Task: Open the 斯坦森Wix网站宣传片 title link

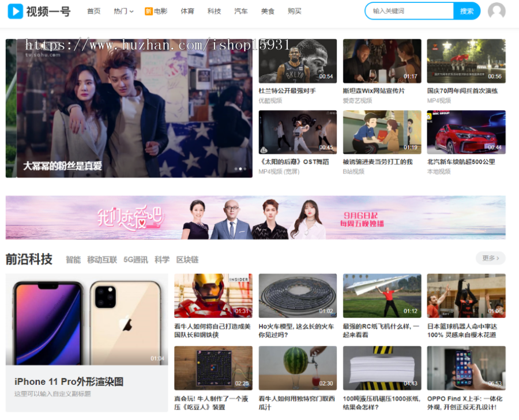Action: coord(374,91)
